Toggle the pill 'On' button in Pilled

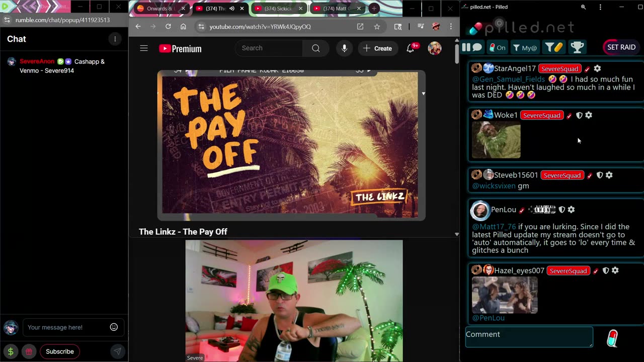497,47
